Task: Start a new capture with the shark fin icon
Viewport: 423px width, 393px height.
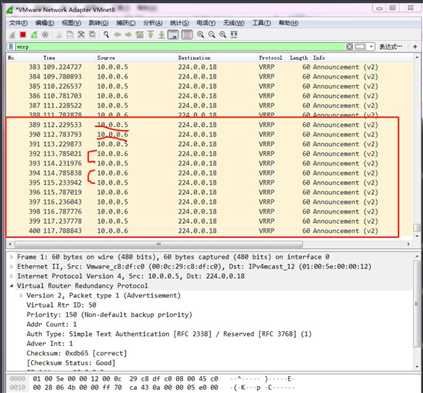Action: (x=12, y=35)
